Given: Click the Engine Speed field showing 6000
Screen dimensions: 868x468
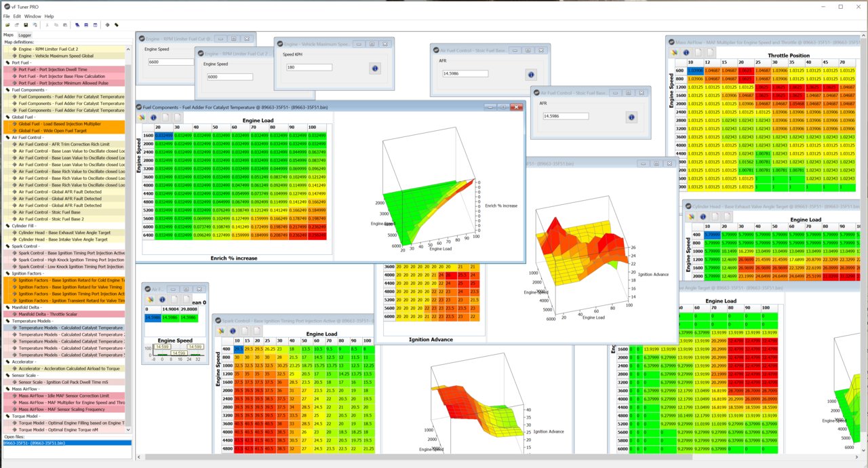Looking at the screenshot, I should tap(230, 77).
